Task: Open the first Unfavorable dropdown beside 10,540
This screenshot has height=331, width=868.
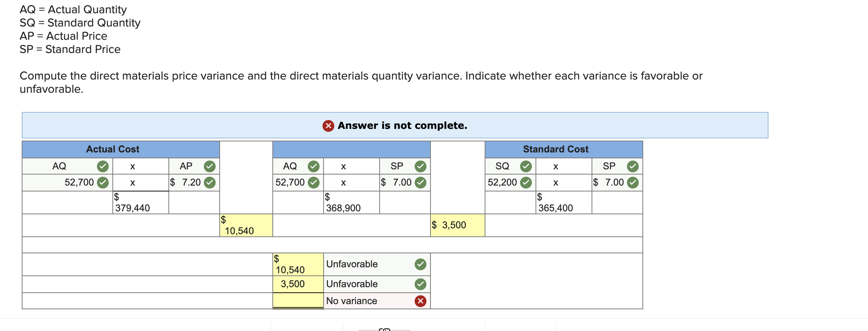Action: [377, 264]
